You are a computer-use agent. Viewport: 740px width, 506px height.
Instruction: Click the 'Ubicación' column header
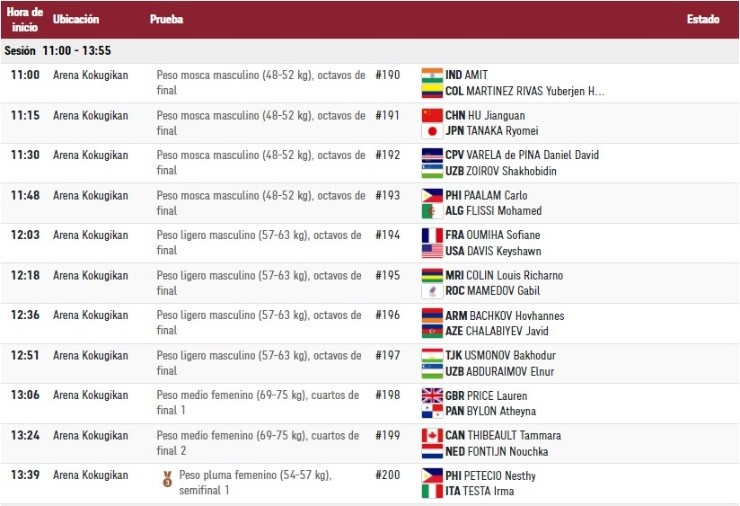[x=76, y=20]
